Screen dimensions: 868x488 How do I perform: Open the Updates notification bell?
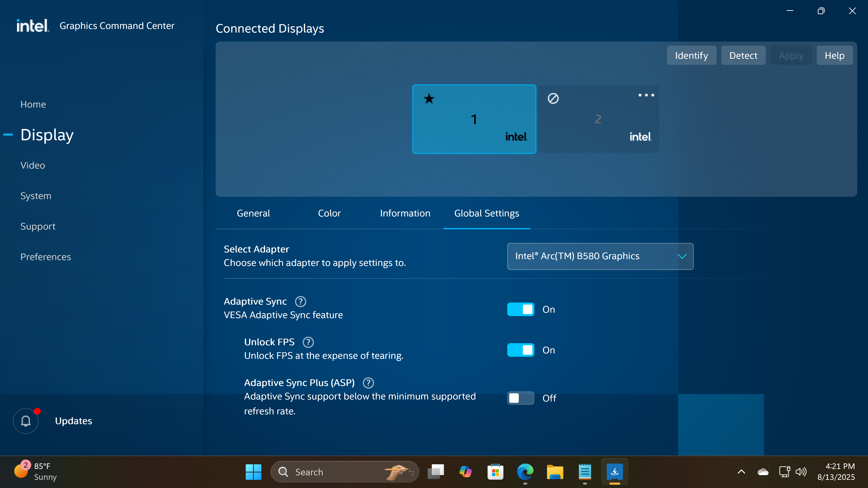coord(26,421)
